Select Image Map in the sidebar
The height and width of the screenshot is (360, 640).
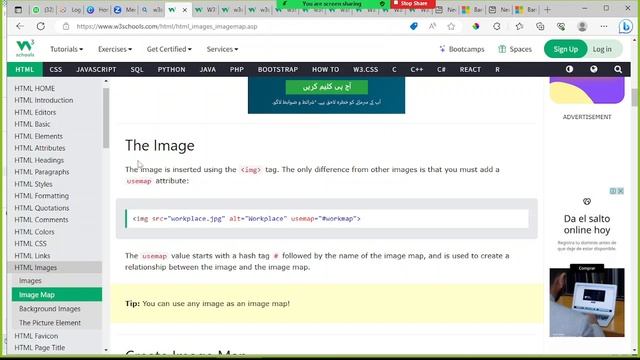(57, 294)
